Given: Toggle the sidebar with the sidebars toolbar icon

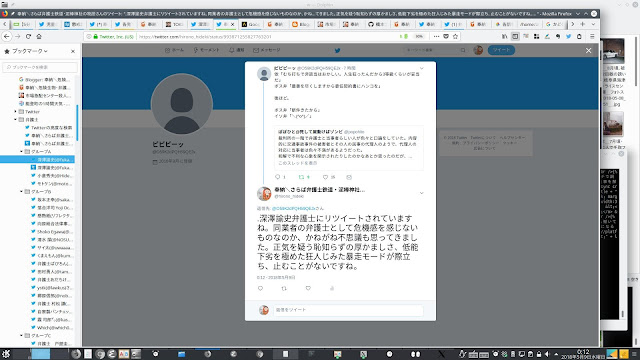Looking at the screenshot, I should click(x=515, y=36).
